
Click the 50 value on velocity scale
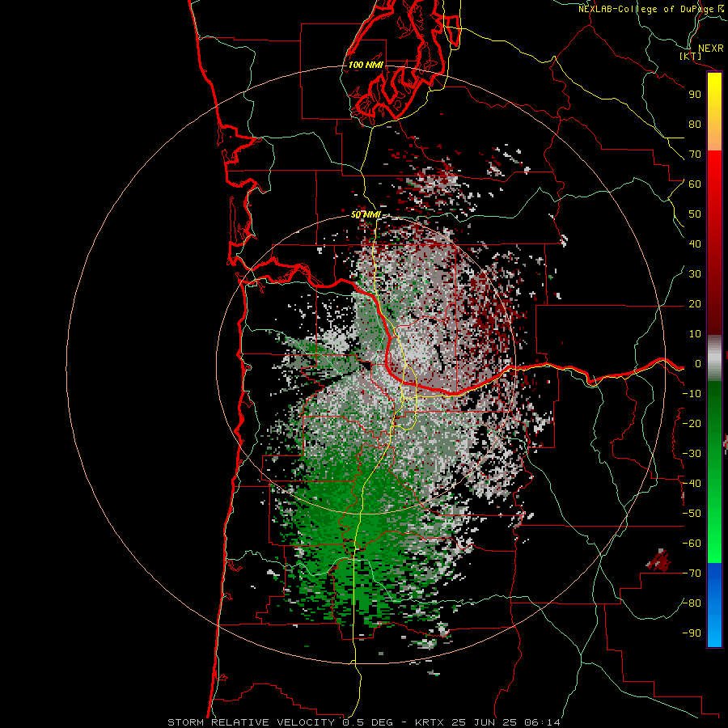pos(695,214)
